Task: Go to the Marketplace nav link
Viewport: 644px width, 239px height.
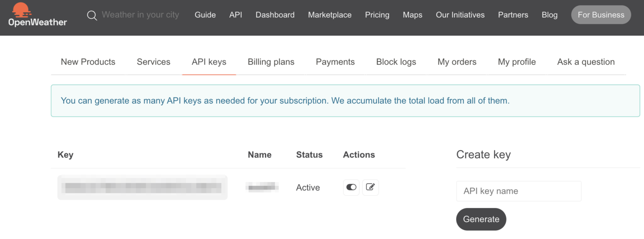Action: click(330, 15)
